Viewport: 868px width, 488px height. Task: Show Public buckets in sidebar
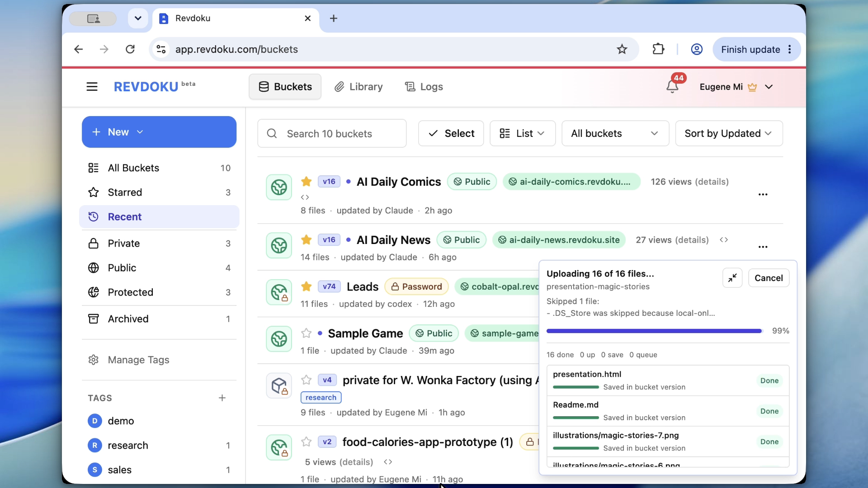tap(159, 268)
